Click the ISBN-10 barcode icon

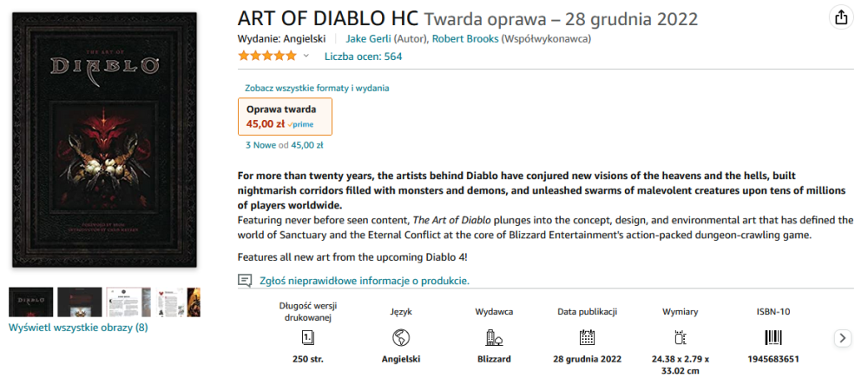pyautogui.click(x=773, y=337)
